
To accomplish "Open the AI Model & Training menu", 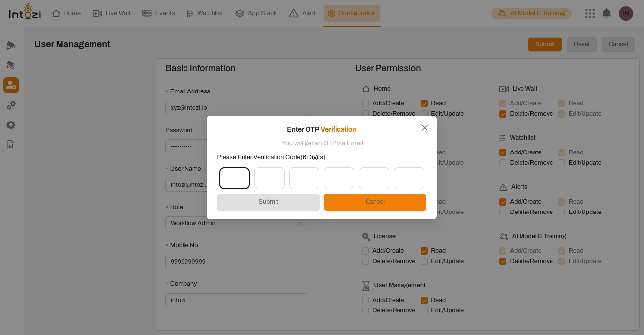I will pos(531,13).
